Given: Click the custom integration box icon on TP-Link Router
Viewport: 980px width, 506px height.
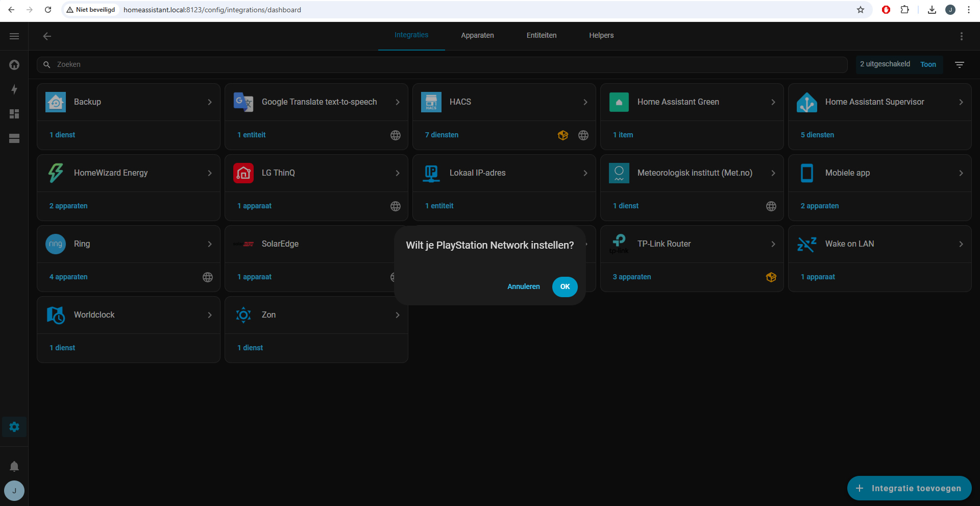Looking at the screenshot, I should [x=771, y=277].
